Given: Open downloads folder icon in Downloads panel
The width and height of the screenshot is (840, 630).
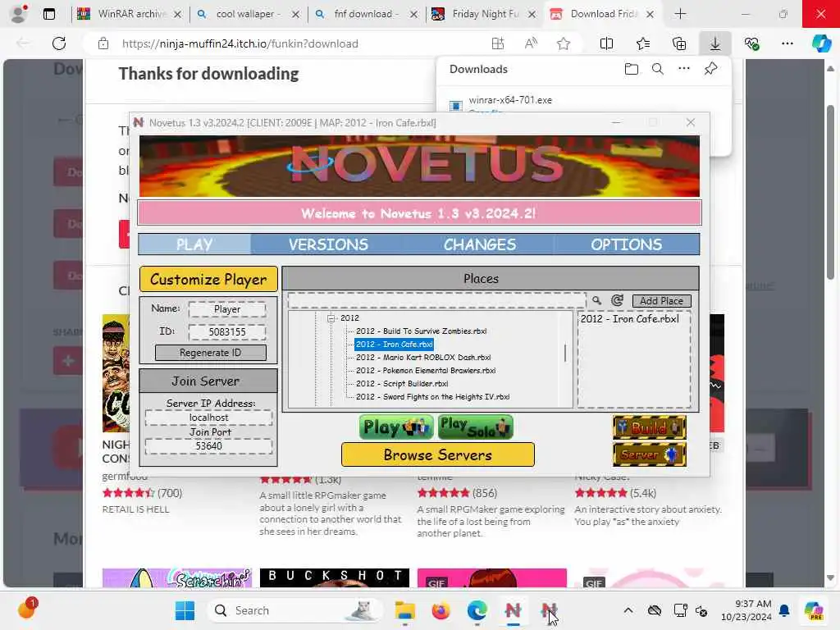Looking at the screenshot, I should [x=631, y=69].
